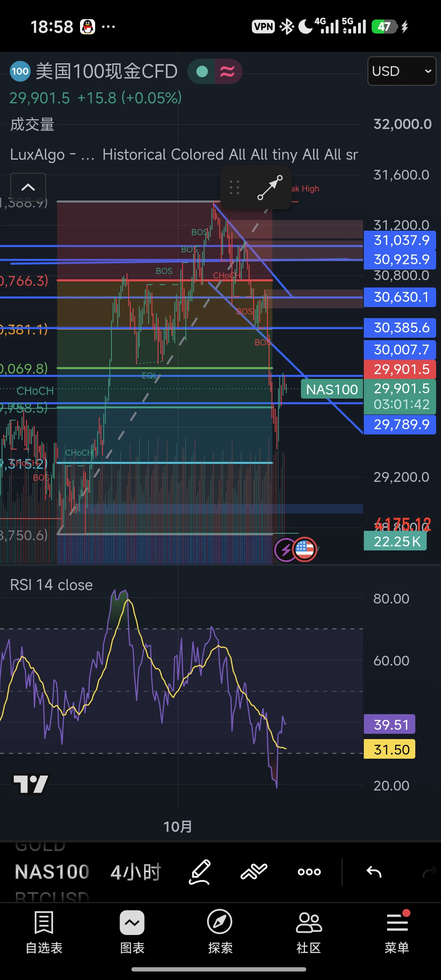Select the 30,630.1 price level label
Screen dimensions: 441x980
coord(400,297)
